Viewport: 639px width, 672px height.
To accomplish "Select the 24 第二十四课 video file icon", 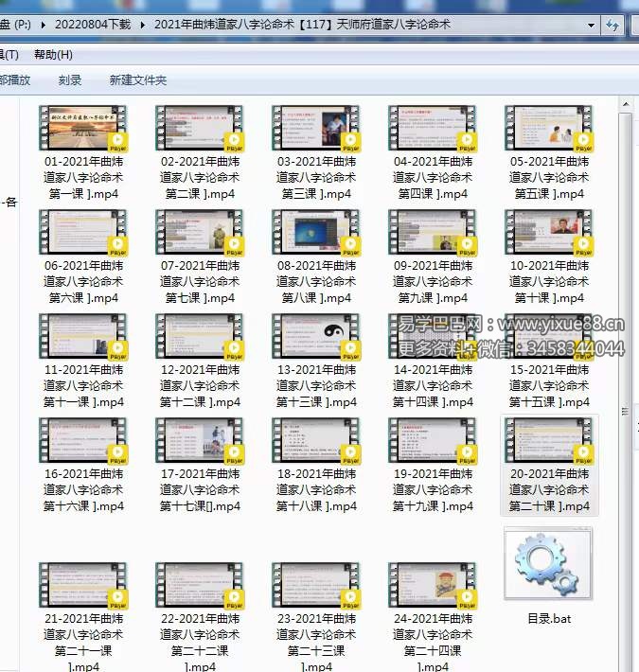I will point(433,586).
